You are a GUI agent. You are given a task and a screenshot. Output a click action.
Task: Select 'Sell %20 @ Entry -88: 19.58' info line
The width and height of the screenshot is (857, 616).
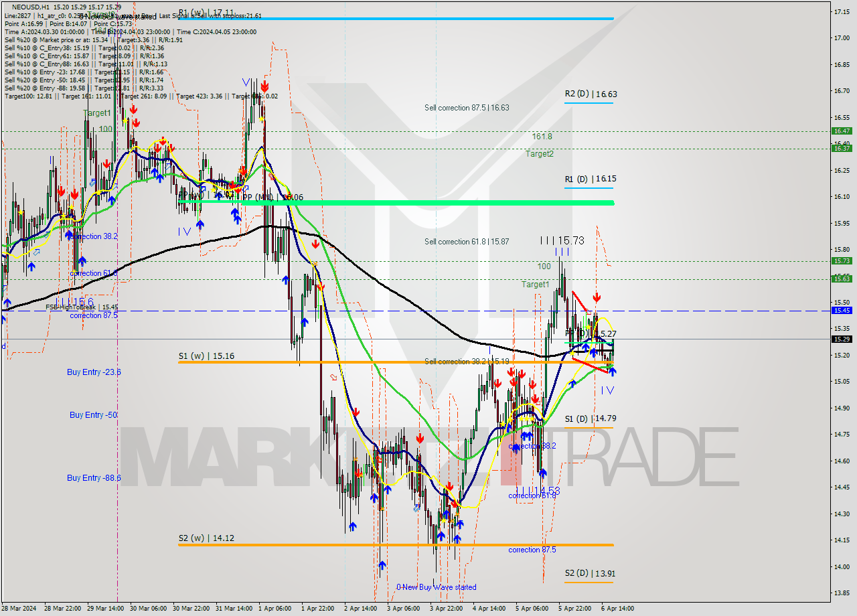[x=84, y=88]
